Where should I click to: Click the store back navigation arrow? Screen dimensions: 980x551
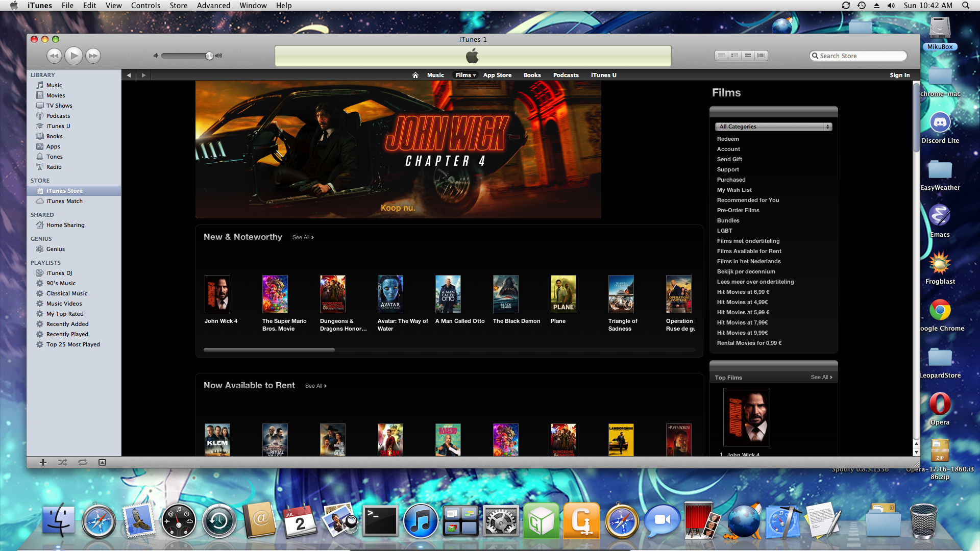pos(129,75)
